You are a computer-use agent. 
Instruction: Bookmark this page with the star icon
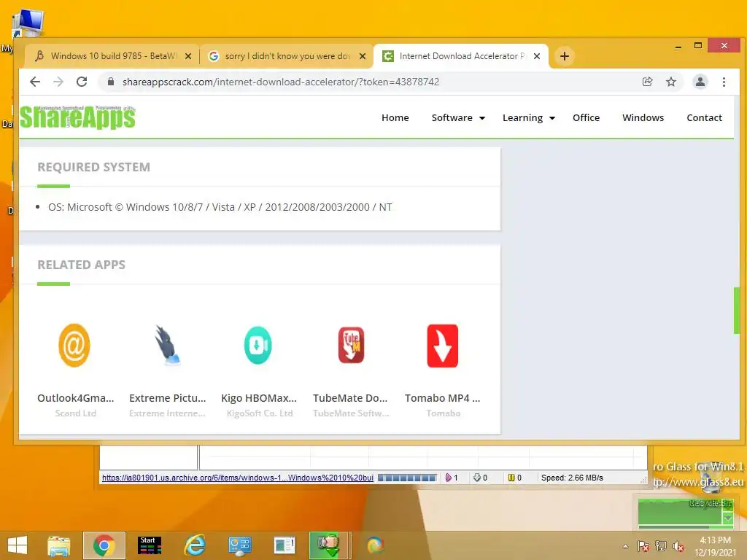(671, 82)
